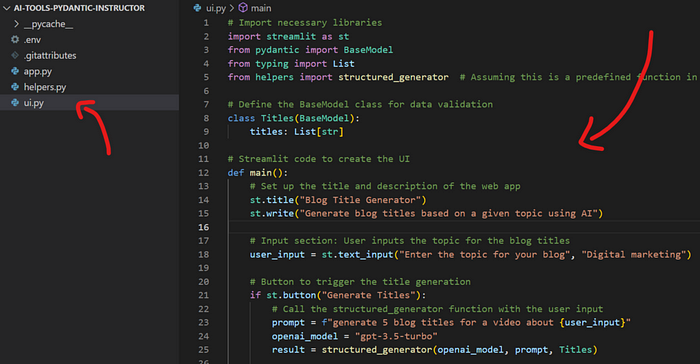Click structured_generator import on line 5
Screen dimensions: 700x364
click(x=393, y=77)
